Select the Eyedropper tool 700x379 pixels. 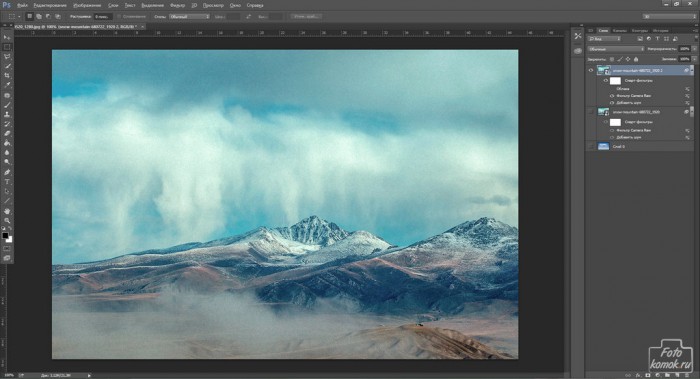[x=7, y=85]
